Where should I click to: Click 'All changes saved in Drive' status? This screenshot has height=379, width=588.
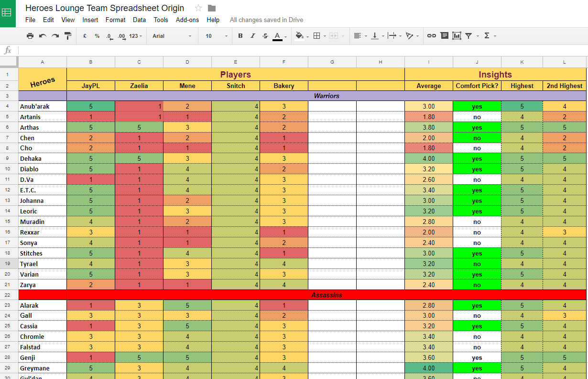(x=266, y=20)
